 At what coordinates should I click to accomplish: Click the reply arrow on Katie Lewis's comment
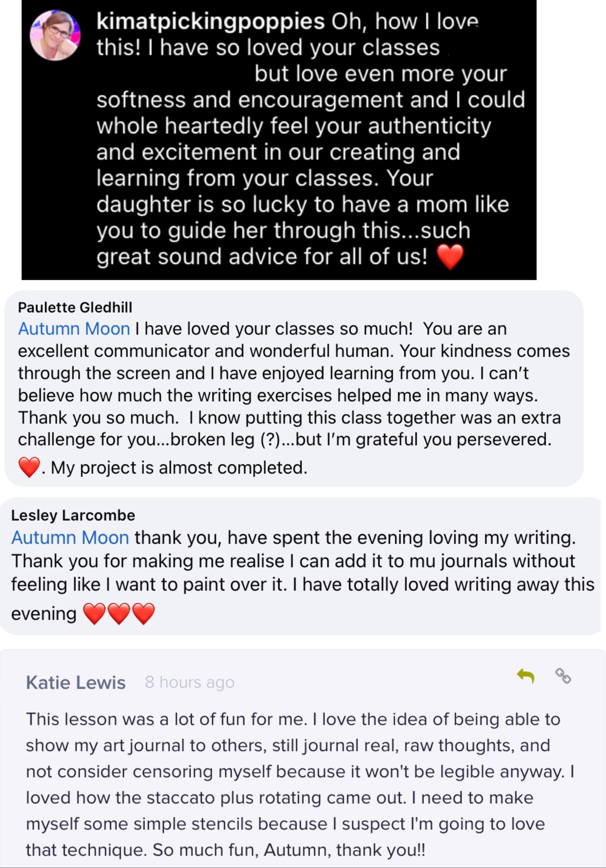tap(526, 676)
